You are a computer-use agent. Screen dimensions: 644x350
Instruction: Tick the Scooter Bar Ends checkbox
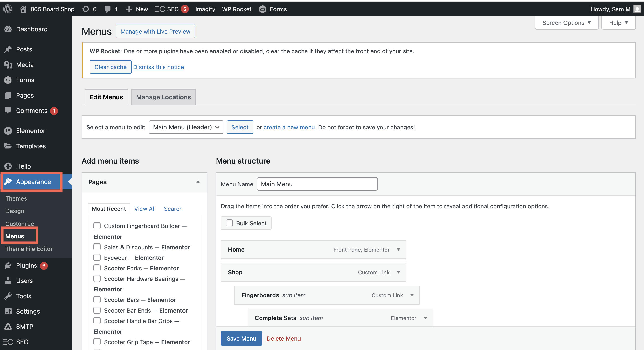pos(97,310)
